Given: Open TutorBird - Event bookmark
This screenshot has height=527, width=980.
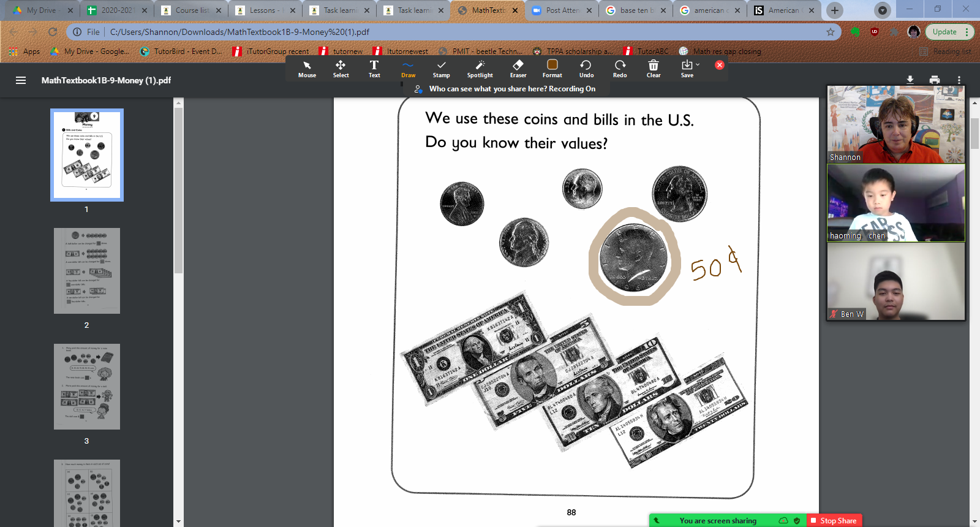Looking at the screenshot, I should (x=181, y=51).
